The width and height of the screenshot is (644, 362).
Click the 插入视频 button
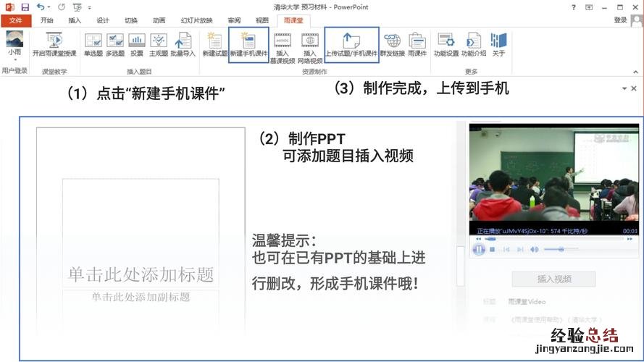pyautogui.click(x=554, y=279)
